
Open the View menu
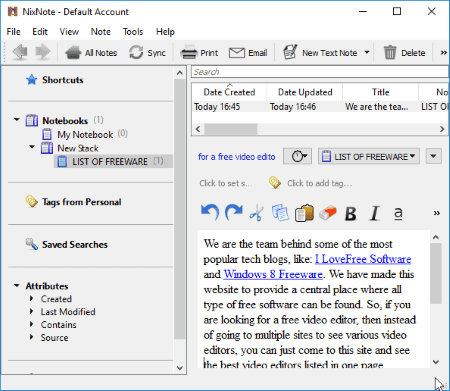(69, 32)
